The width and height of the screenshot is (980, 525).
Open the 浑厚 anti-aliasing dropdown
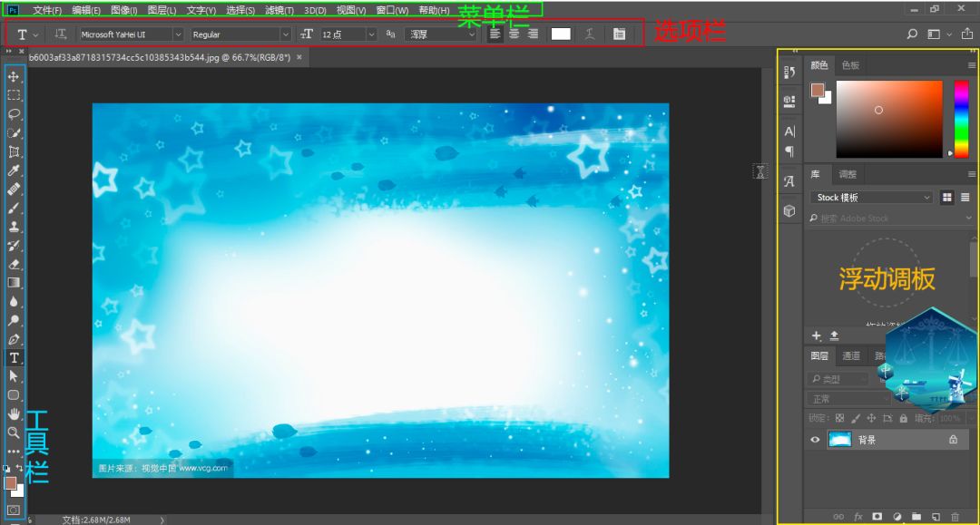pyautogui.click(x=441, y=34)
